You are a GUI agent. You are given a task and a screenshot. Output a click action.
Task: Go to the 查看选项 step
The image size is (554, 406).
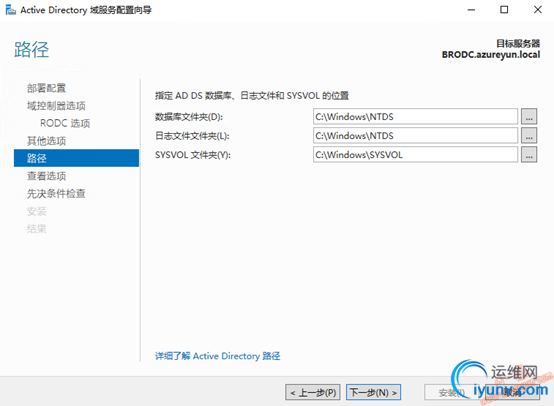[x=46, y=176]
